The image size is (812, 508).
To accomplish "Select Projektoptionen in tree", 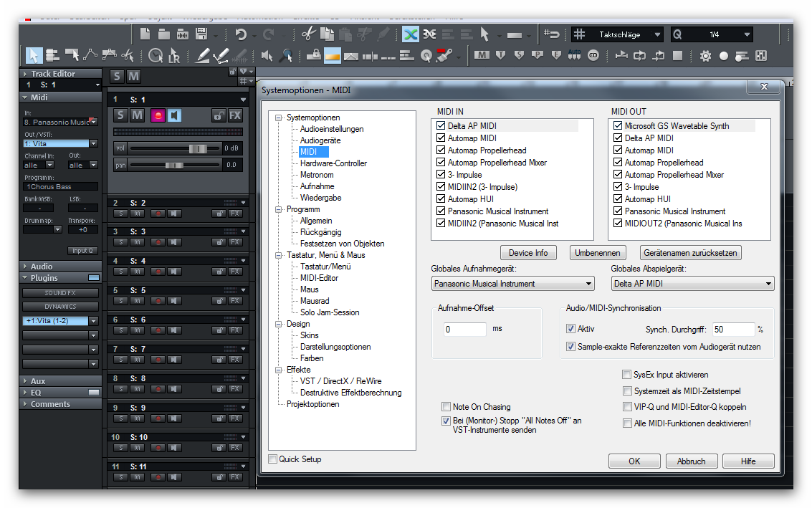I will point(312,404).
